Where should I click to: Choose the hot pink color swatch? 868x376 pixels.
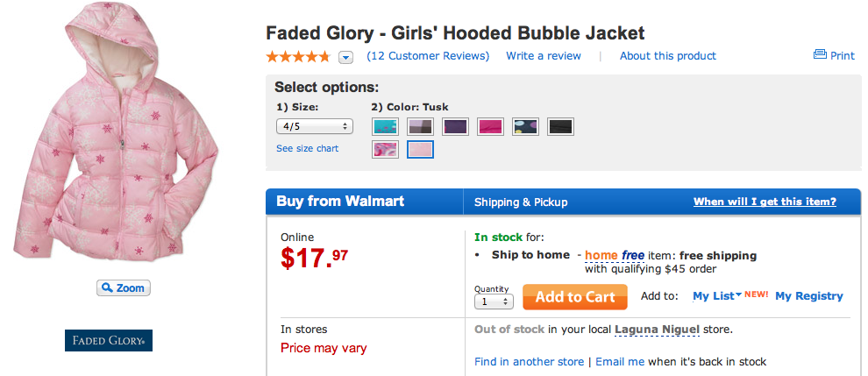point(490,126)
